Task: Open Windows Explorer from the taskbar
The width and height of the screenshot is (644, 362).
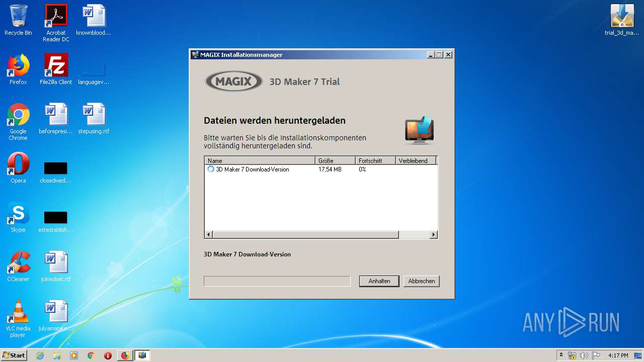Action: [57, 355]
